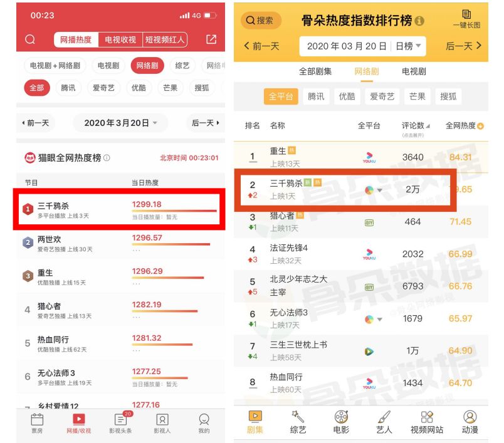
Task: Switch to 电视收视 tab in Maoyan
Action: (x=120, y=39)
